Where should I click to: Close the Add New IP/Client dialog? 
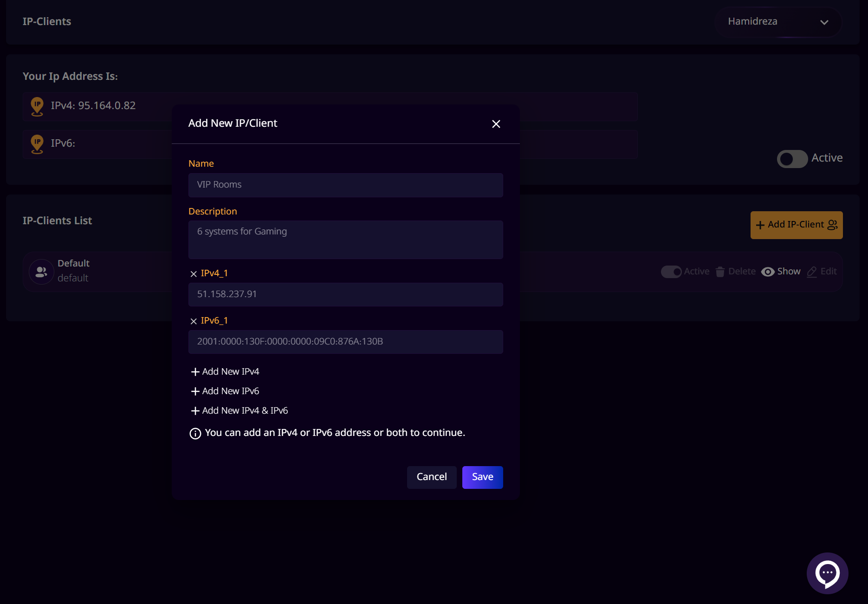pos(496,124)
